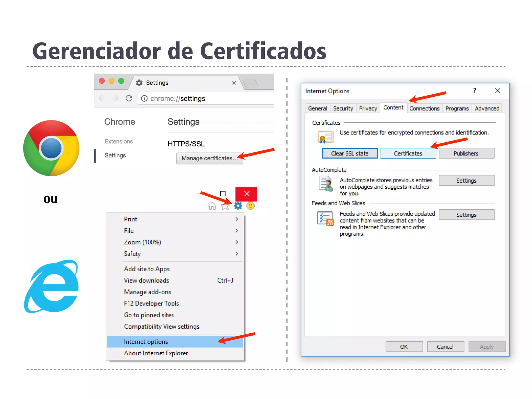Expand the Zoom (100%) submenu
The width and height of the screenshot is (532, 399).
pyautogui.click(x=175, y=242)
